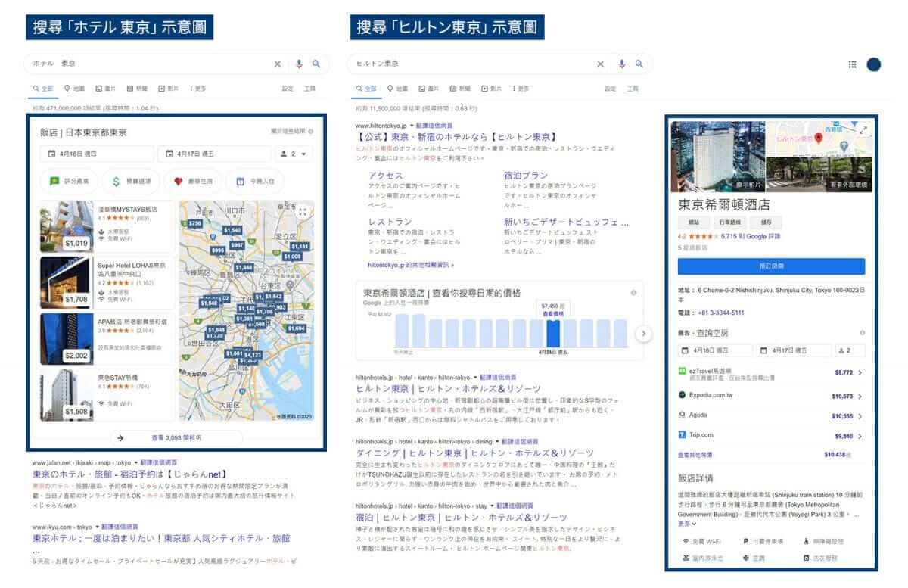Viewport: 908px width, 588px height.
Task: Open the 【公式】東京・新宿のホテルなら result link
Action: click(456, 137)
